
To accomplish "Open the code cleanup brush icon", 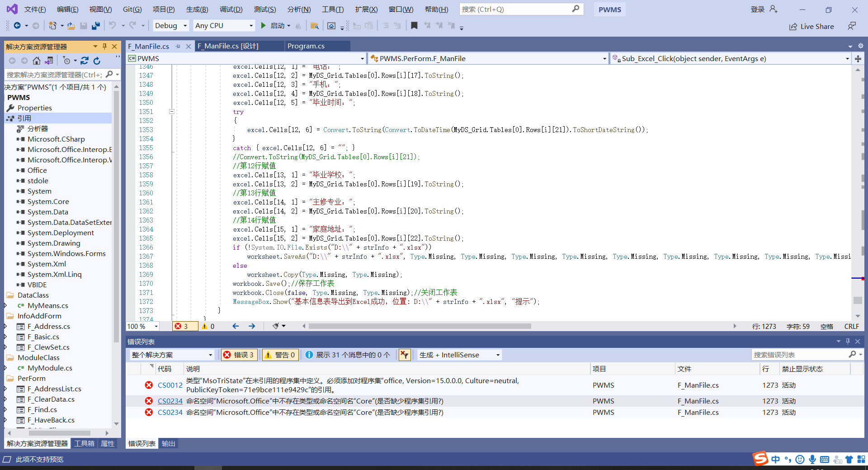I will coord(276,326).
